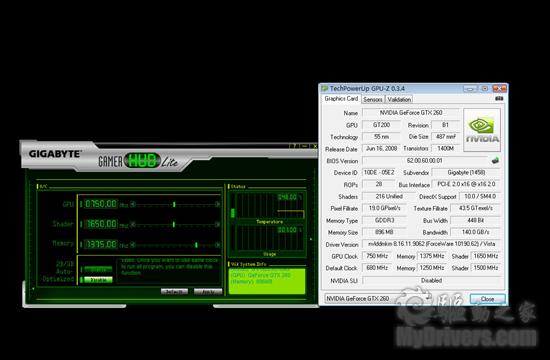550x360 pixels.
Task: Click the DirectX Support field 10.0 / SM4.0
Action: click(480, 196)
